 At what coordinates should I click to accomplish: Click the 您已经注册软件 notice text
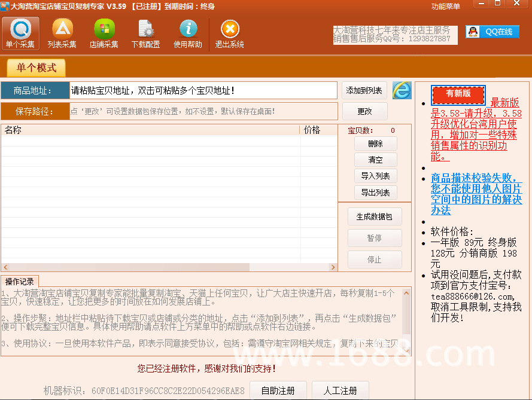pos(206,368)
